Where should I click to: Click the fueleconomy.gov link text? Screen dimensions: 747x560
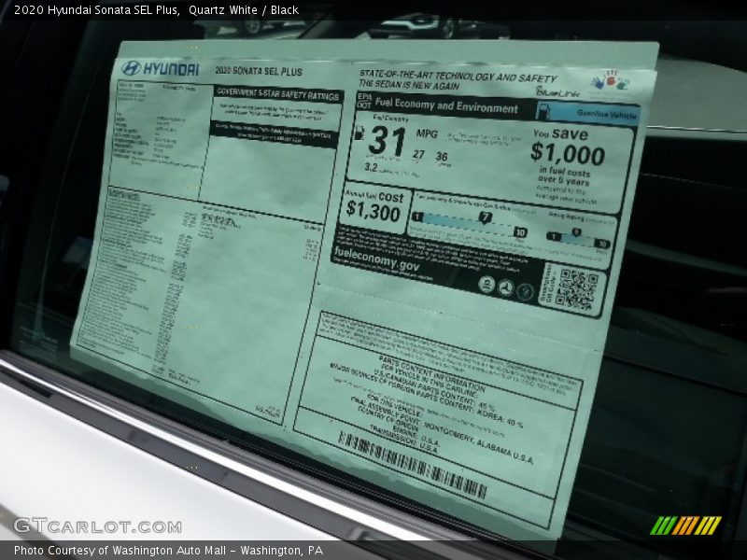pos(376,264)
